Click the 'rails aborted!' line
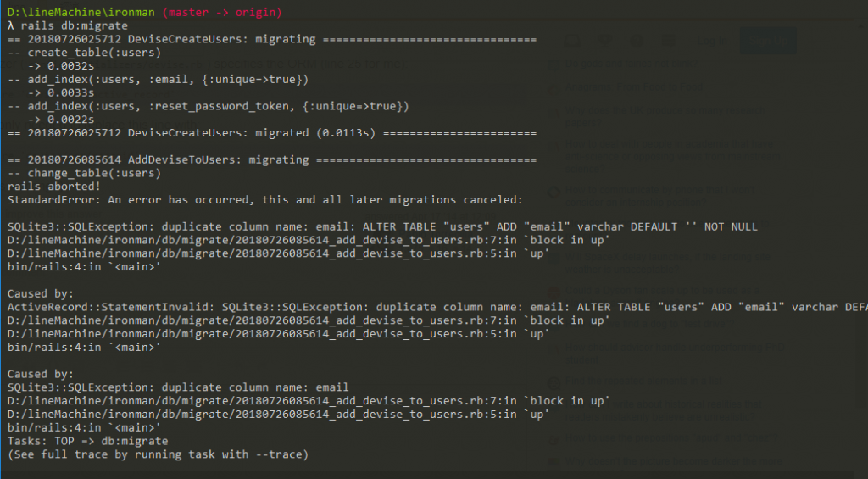The image size is (868, 479). [53, 187]
